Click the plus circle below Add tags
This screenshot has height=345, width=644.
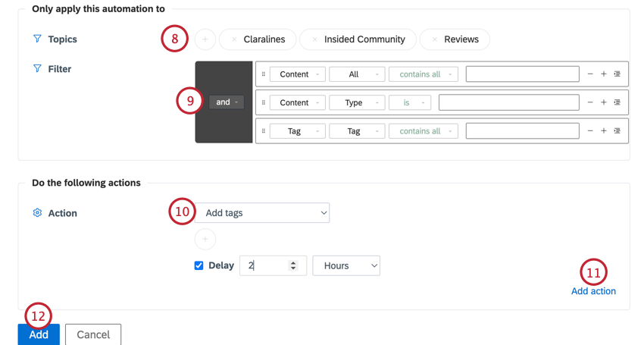(205, 240)
